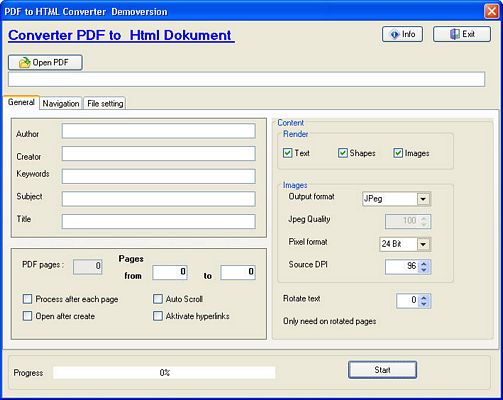This screenshot has width=503, height=400.
Task: Click the disabled Jpeg Quality field
Action: (408, 221)
